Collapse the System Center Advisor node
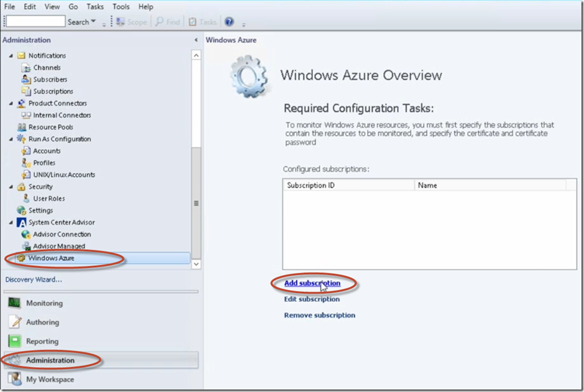The height and width of the screenshot is (392, 584). pos(11,222)
